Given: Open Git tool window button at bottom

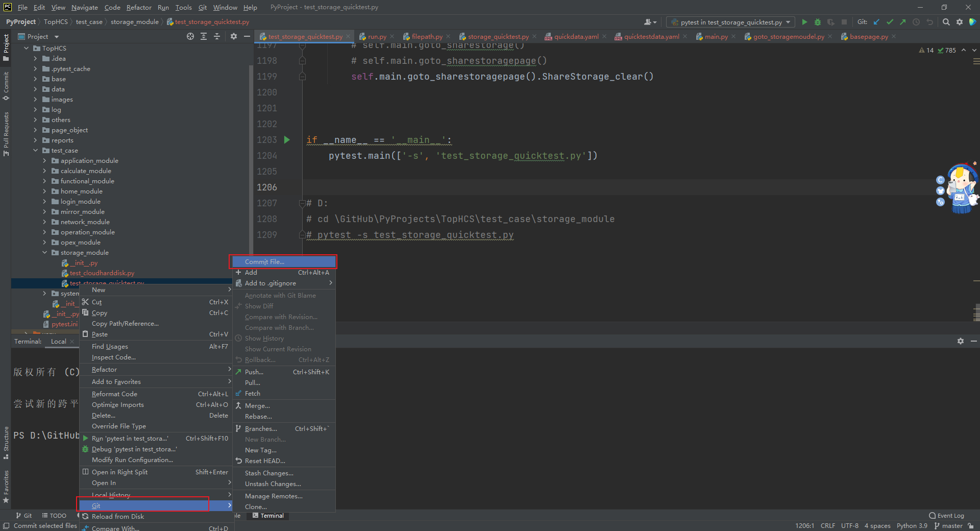Looking at the screenshot, I should 24,516.
